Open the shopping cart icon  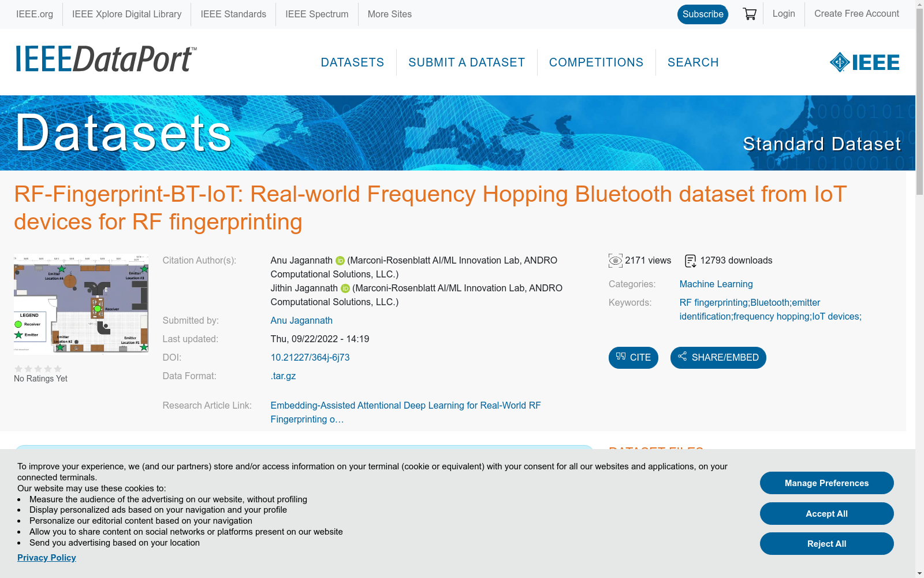coord(750,14)
